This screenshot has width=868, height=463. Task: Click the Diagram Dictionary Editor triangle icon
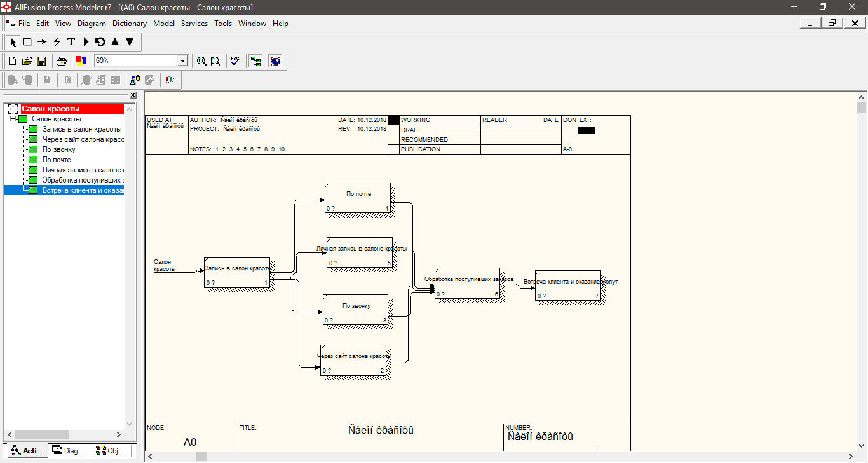(86, 42)
